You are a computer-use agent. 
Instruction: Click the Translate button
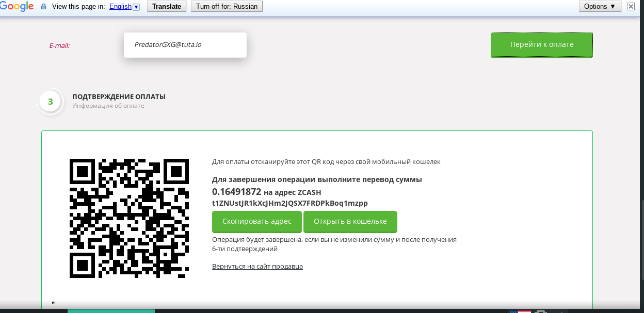click(167, 6)
